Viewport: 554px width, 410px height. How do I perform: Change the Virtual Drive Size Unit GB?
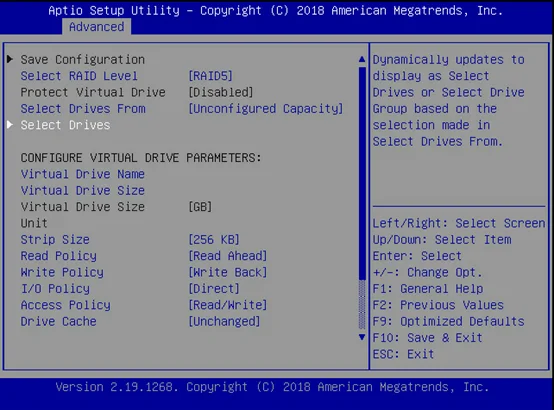[200, 207]
